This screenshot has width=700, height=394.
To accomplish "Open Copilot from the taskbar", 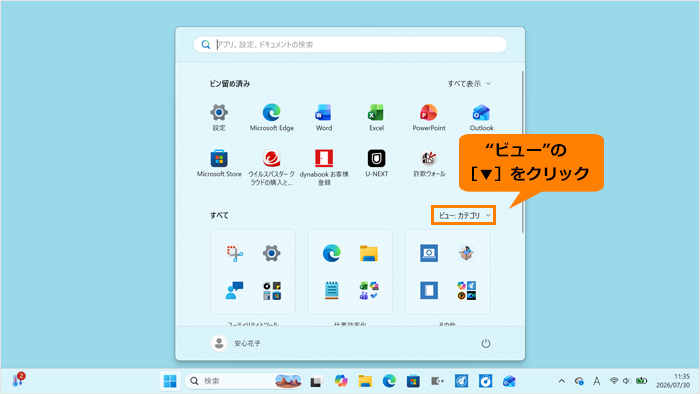I will [341, 381].
